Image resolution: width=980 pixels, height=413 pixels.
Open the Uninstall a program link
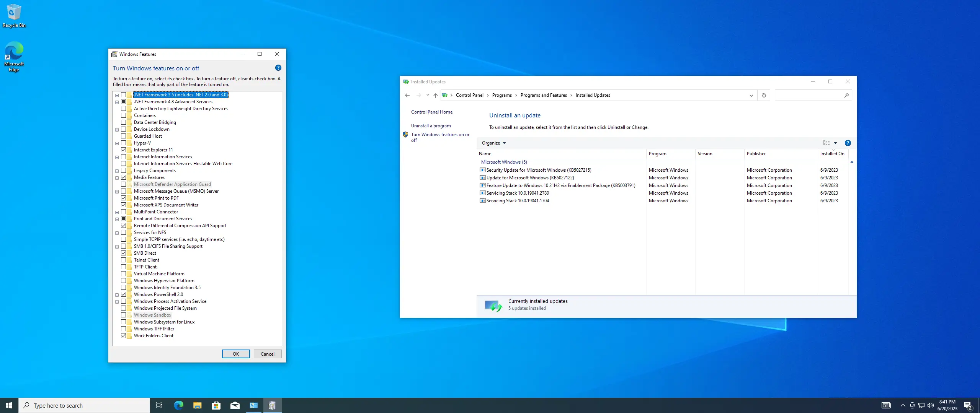pyautogui.click(x=431, y=126)
